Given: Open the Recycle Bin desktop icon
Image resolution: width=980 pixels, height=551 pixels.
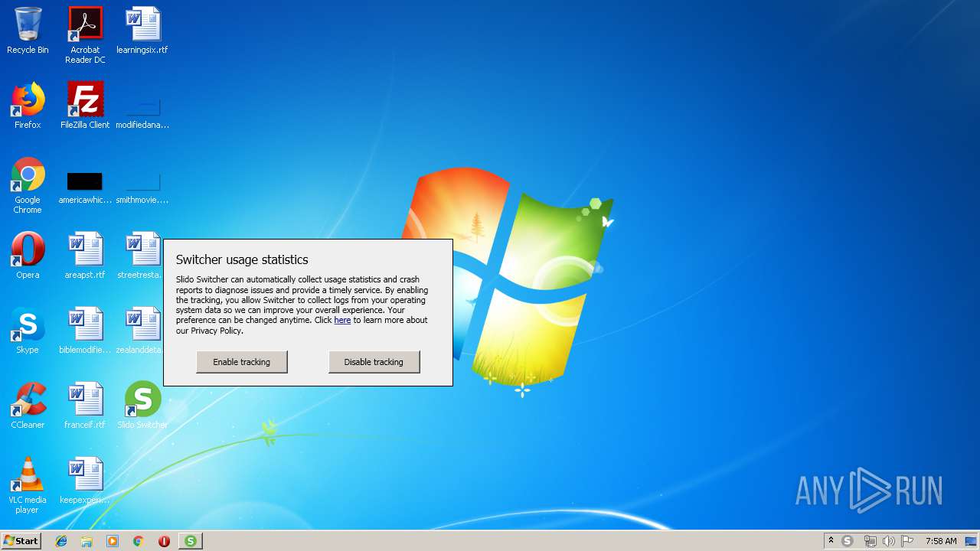Looking at the screenshot, I should point(28,31).
